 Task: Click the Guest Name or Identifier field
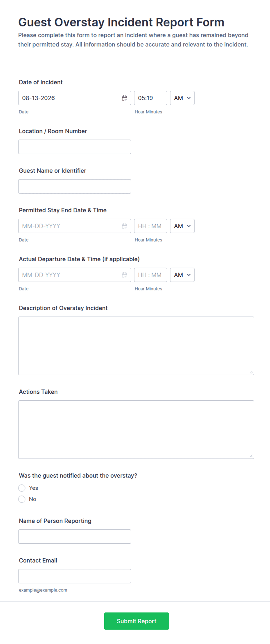(x=75, y=186)
